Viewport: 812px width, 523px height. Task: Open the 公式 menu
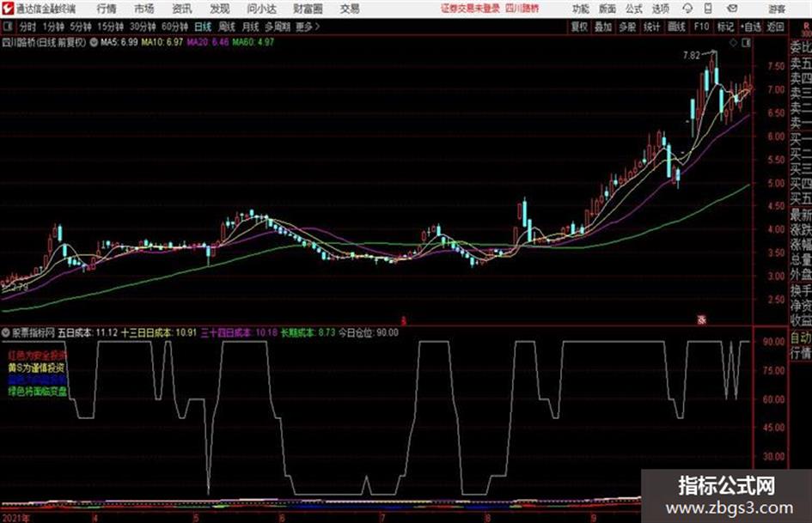(634, 9)
